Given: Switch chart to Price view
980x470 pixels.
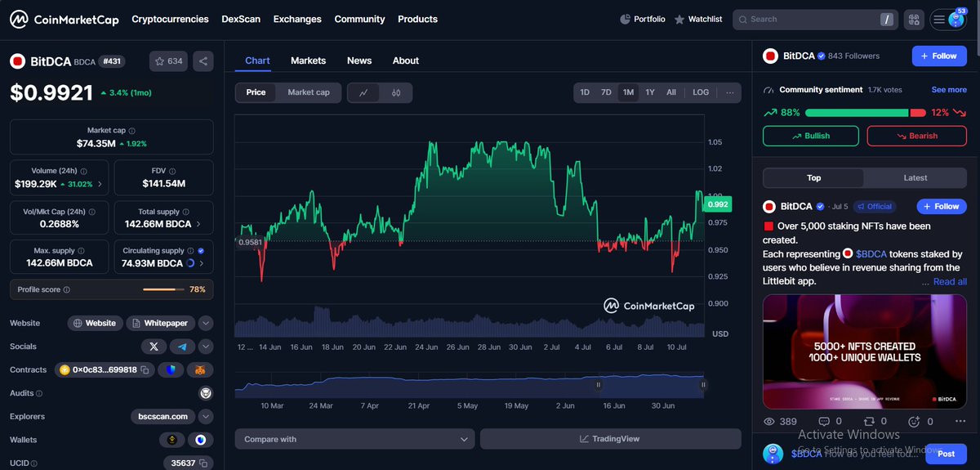Looking at the screenshot, I should pyautogui.click(x=256, y=92).
